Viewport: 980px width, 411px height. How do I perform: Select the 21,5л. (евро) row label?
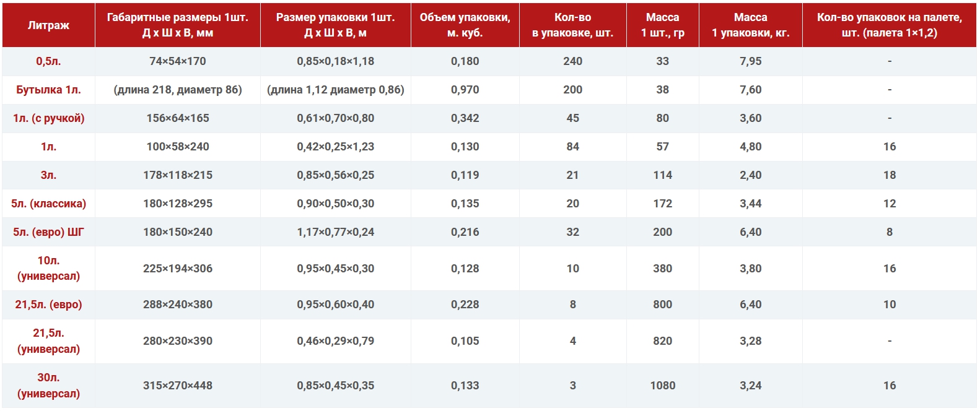coord(48,305)
